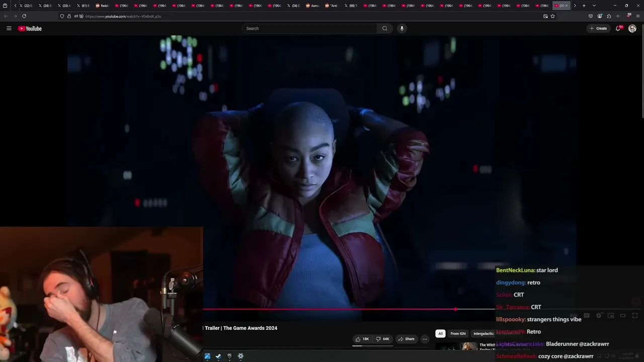Toggle subtitles on the video player
This screenshot has width=644, height=362.
tap(587, 316)
